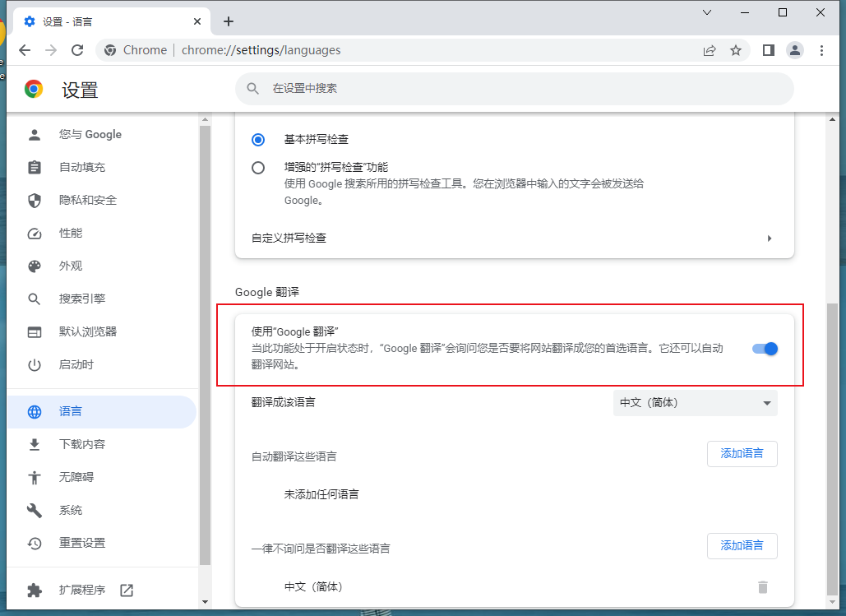Select 增强的"拼写检查"功能 radio button
This screenshot has height=616, width=846.
258,168
